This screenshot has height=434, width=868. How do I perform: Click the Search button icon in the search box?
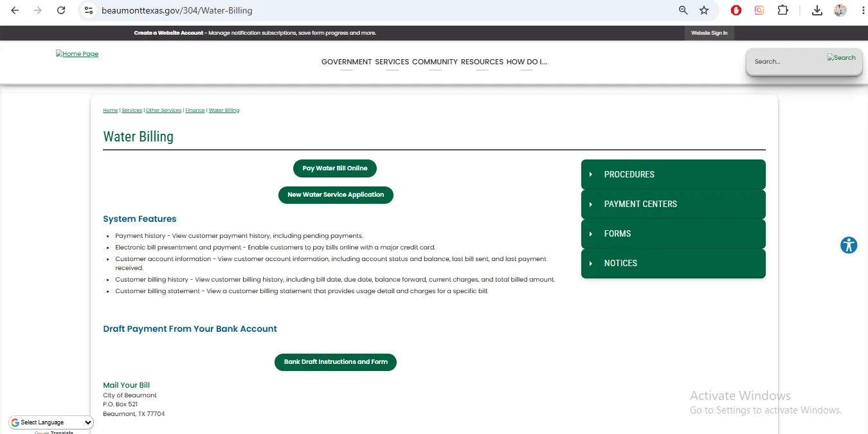point(842,57)
